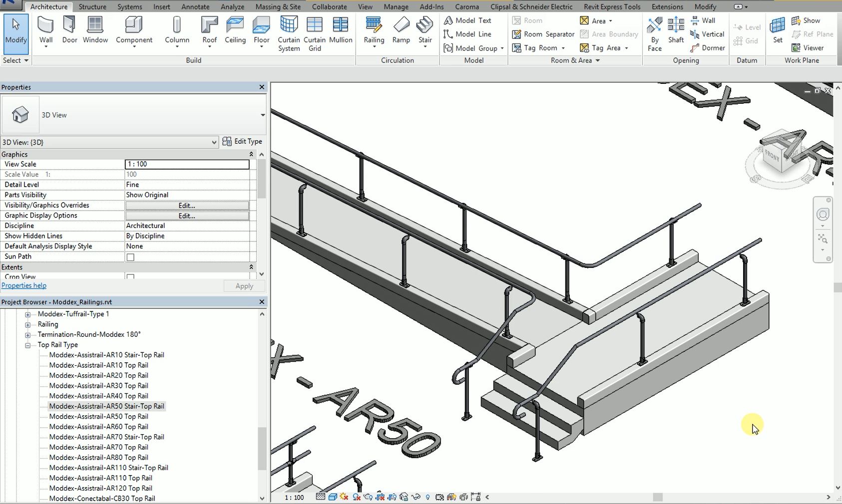This screenshot has width=842, height=504.
Task: Open the 3D View: {3D} instance dropdown
Action: [x=214, y=142]
